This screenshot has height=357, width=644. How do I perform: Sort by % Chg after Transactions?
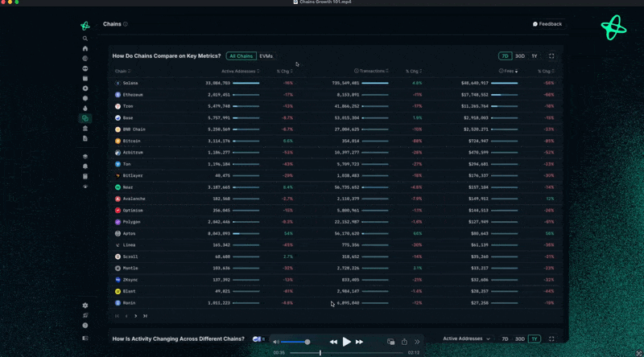tap(414, 72)
